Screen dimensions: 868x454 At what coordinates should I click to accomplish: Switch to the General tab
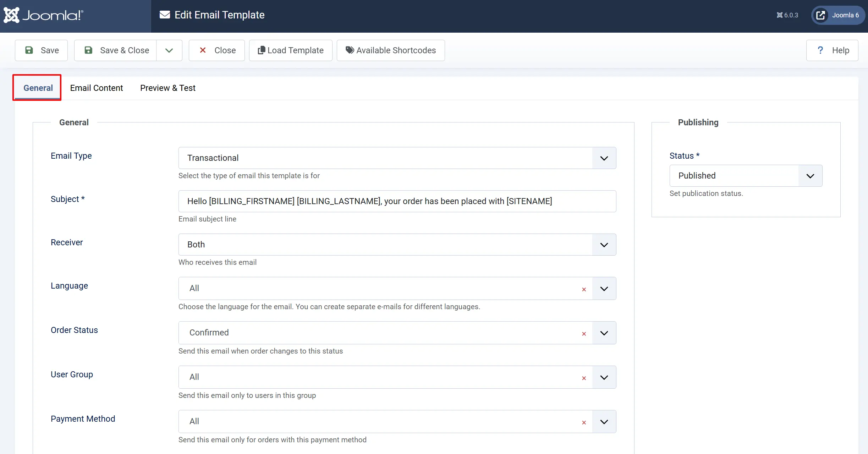(38, 88)
